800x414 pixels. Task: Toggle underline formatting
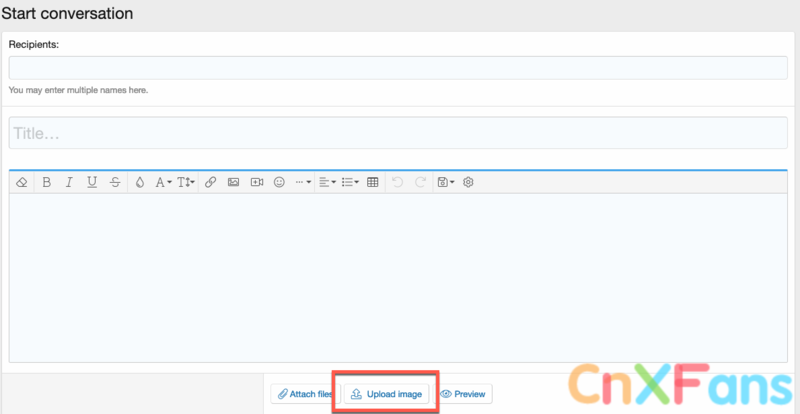point(92,182)
